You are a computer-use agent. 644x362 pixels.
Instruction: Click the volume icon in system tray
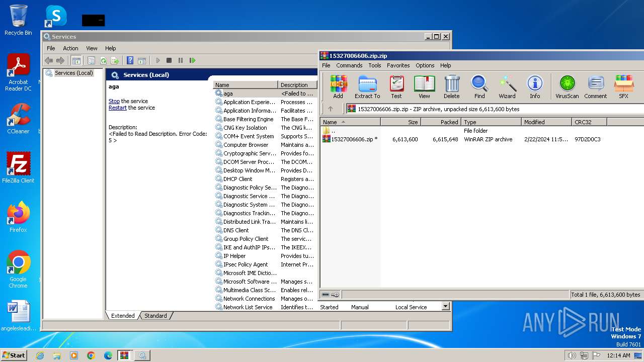tap(572, 355)
